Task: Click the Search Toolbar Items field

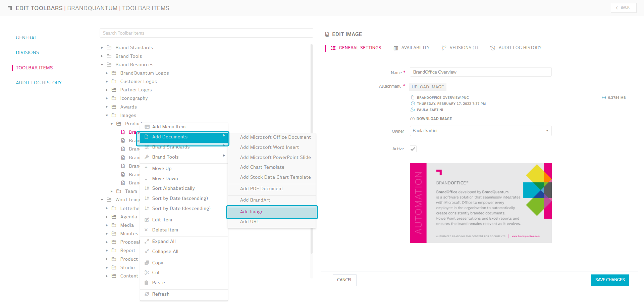Action: pyautogui.click(x=206, y=33)
